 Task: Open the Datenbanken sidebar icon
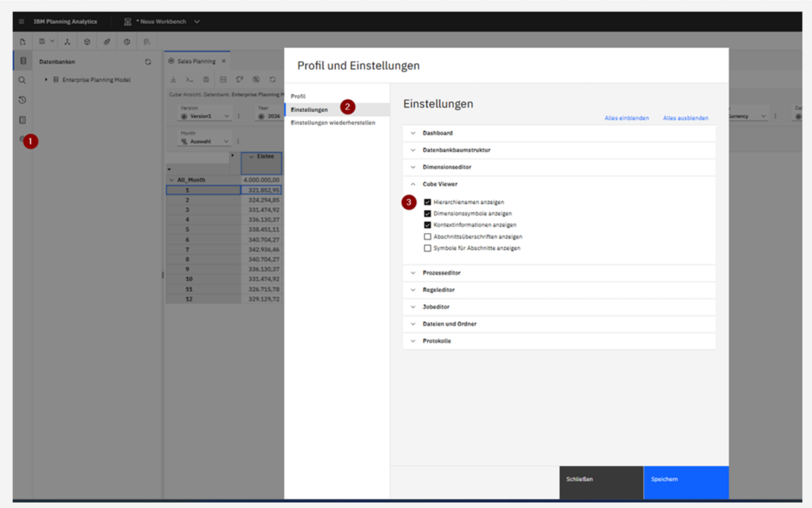[23, 61]
